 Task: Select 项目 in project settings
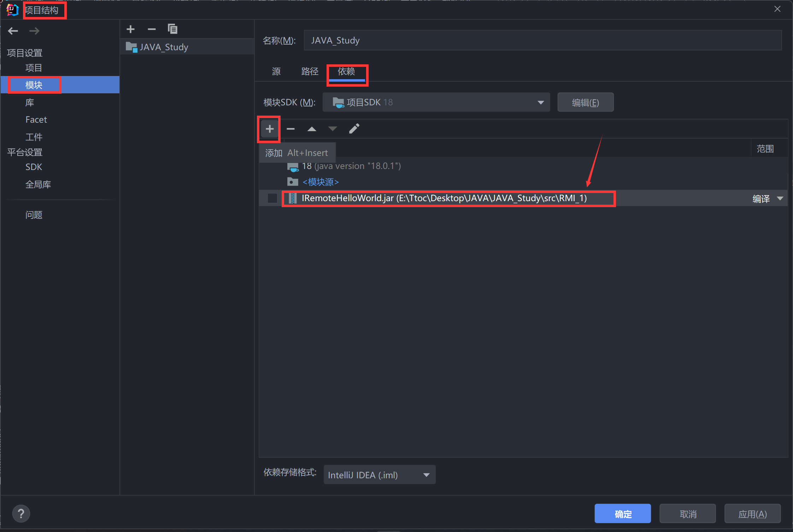(x=34, y=68)
